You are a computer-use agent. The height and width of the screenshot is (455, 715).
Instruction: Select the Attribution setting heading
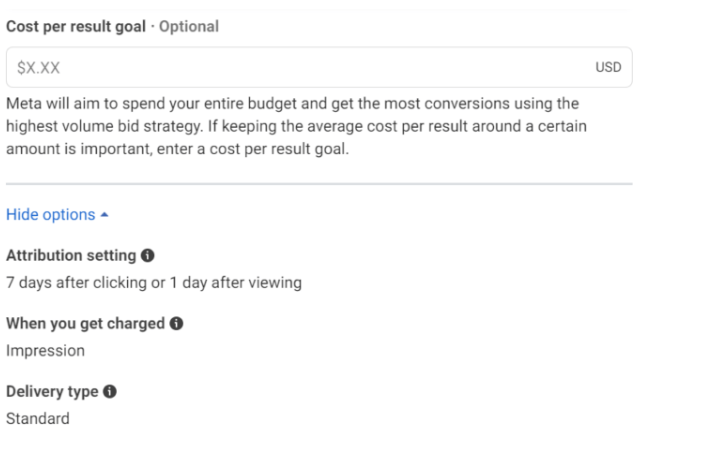[72, 257]
